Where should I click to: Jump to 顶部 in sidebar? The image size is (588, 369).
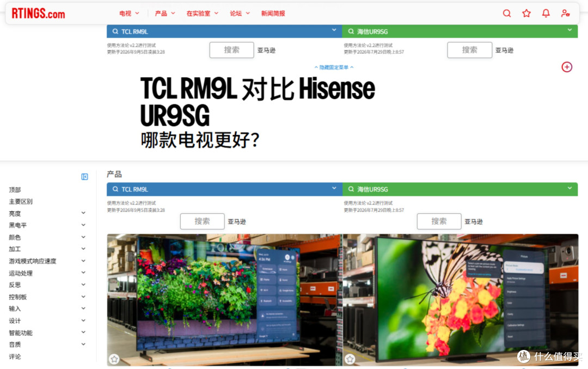coord(15,190)
